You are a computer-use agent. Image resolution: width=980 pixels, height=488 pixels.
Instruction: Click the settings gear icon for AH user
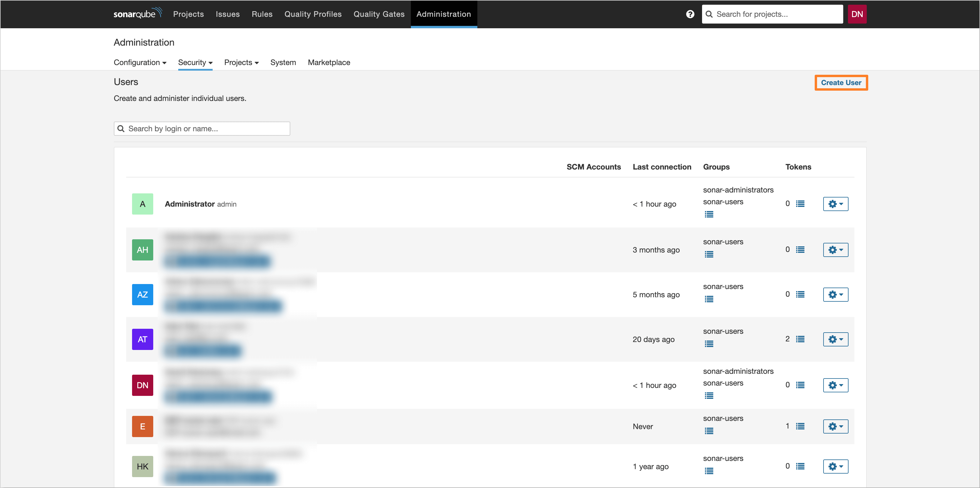coord(836,250)
